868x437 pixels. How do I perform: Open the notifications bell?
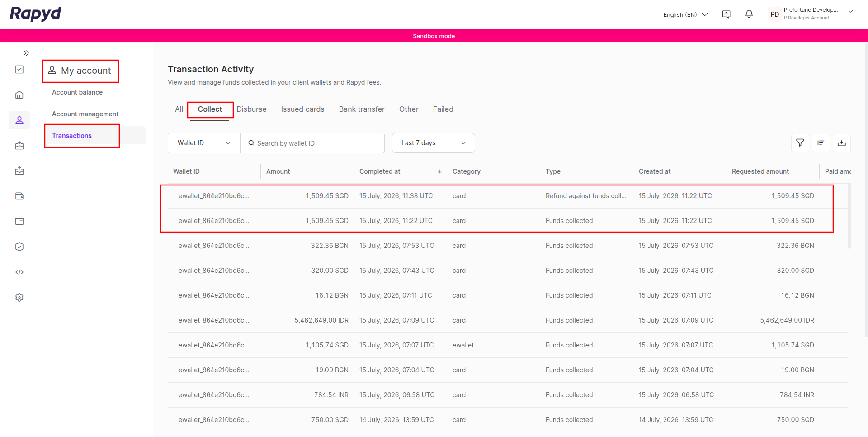(749, 14)
